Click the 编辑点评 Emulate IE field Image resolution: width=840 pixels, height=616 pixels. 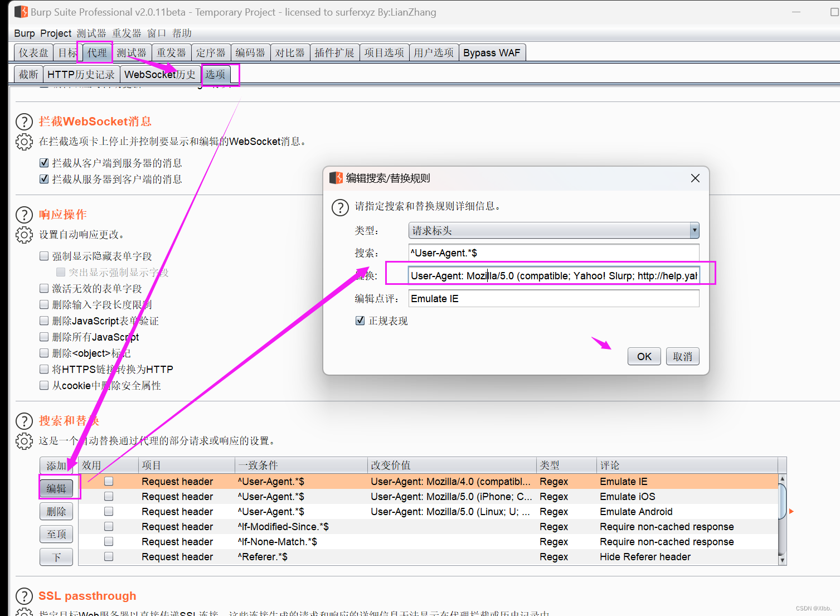tap(553, 298)
